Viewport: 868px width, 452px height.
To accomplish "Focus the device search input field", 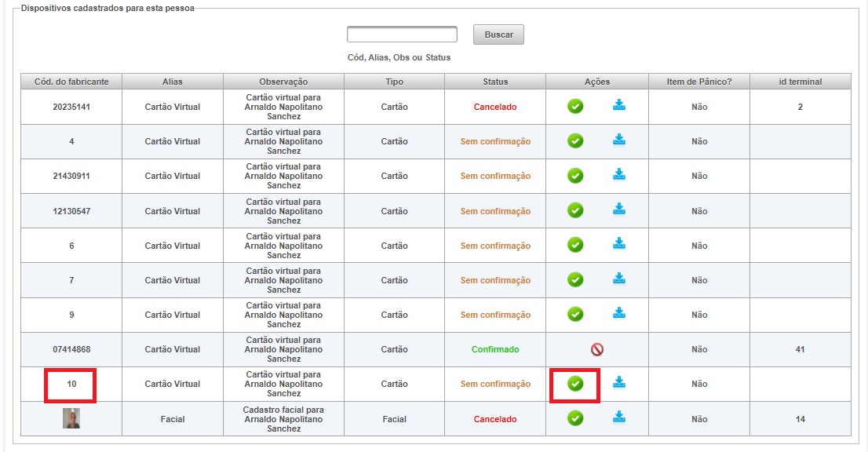I will [x=402, y=35].
